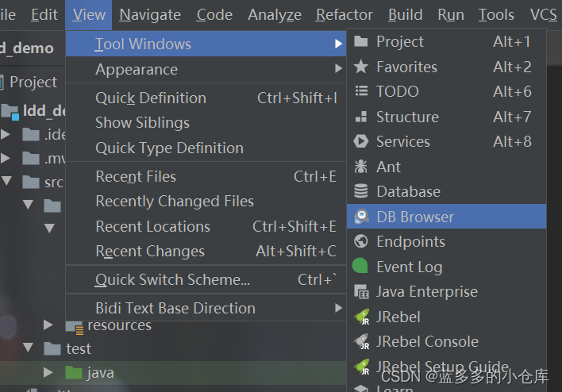Click the Project panel header label
The height and width of the screenshot is (392, 562).
[33, 82]
